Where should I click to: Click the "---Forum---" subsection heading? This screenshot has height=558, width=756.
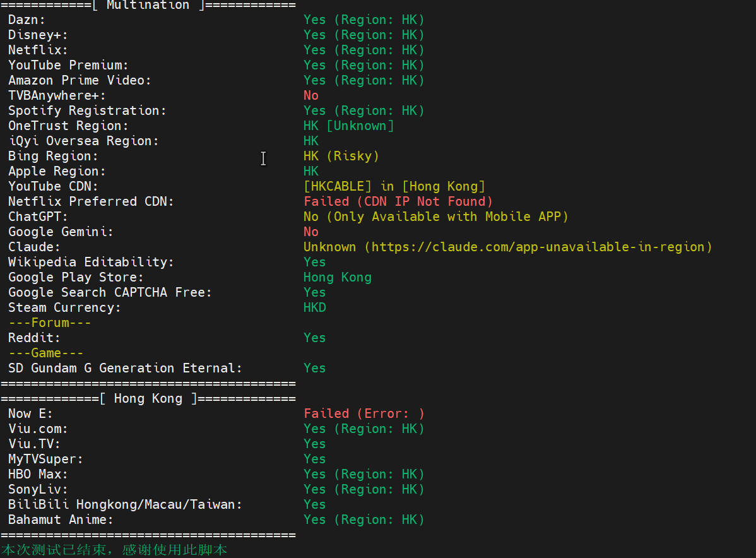pyautogui.click(x=49, y=323)
